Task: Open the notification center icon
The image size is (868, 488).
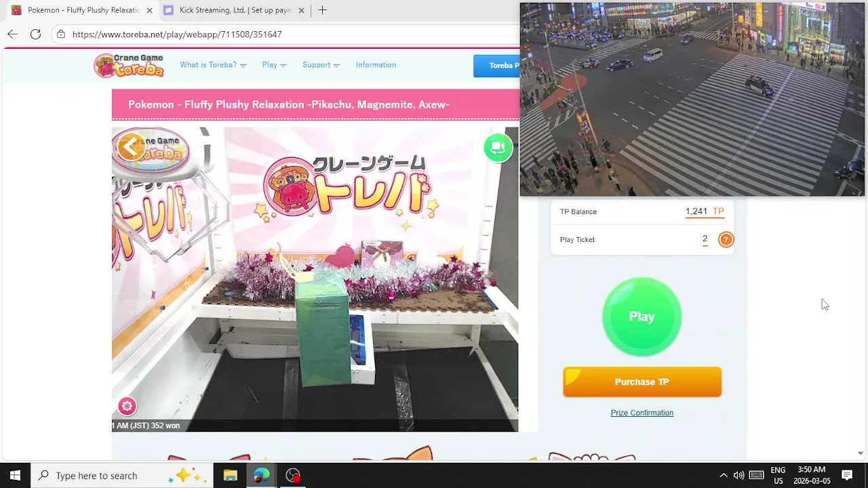Action: (847, 475)
